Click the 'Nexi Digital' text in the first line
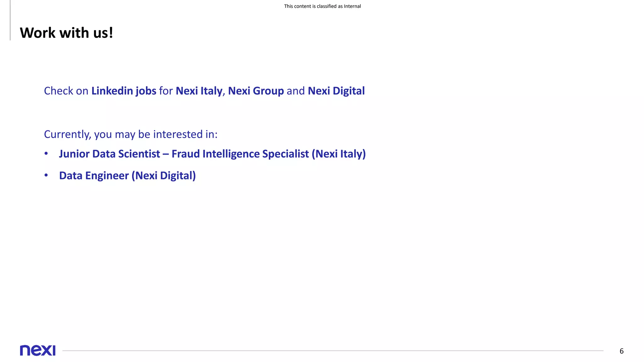This screenshot has width=644, height=362. 336,91
